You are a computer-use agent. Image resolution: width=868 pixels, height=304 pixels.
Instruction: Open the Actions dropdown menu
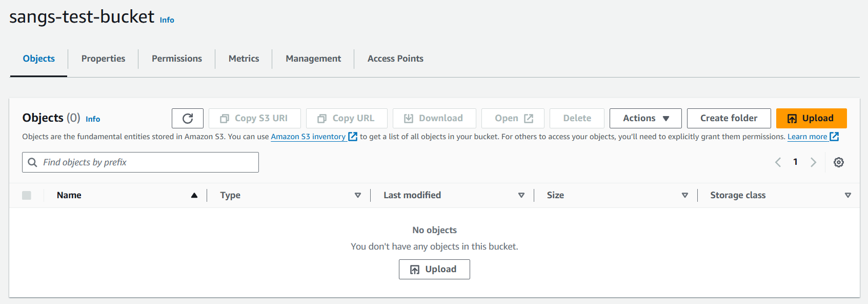pyautogui.click(x=645, y=118)
